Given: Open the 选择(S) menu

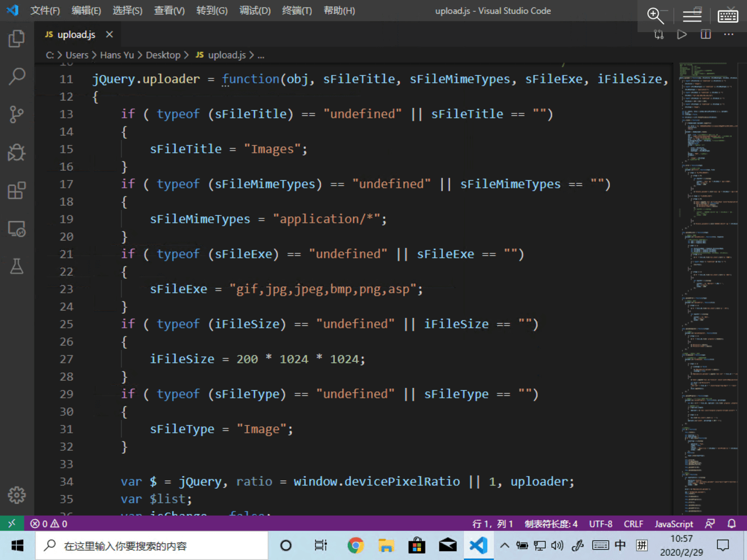Looking at the screenshot, I should [x=127, y=10].
